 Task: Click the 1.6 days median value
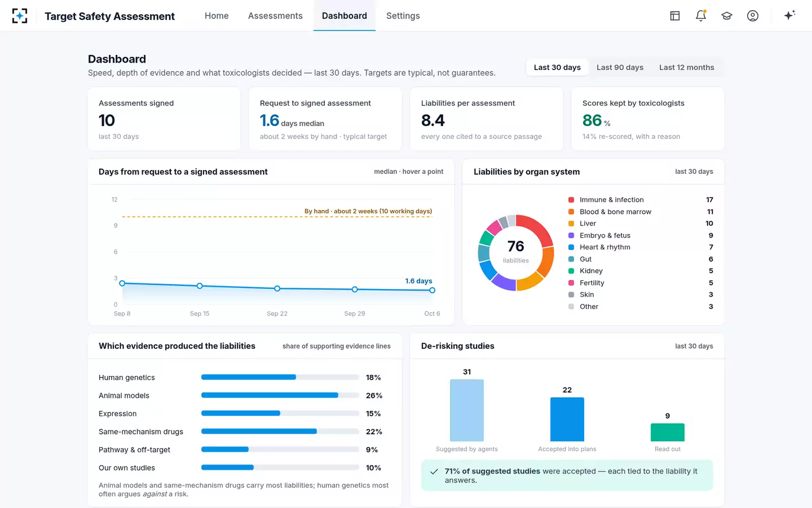270,120
